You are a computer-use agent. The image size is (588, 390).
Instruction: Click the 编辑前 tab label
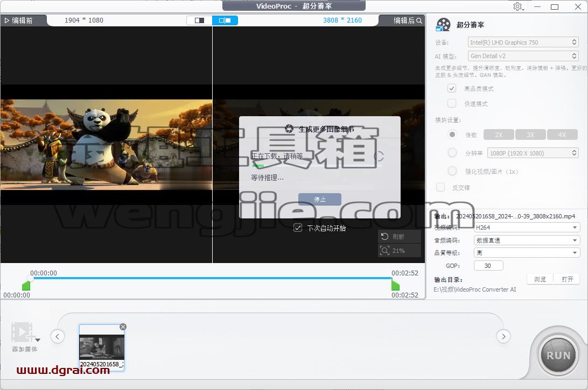[x=22, y=20]
